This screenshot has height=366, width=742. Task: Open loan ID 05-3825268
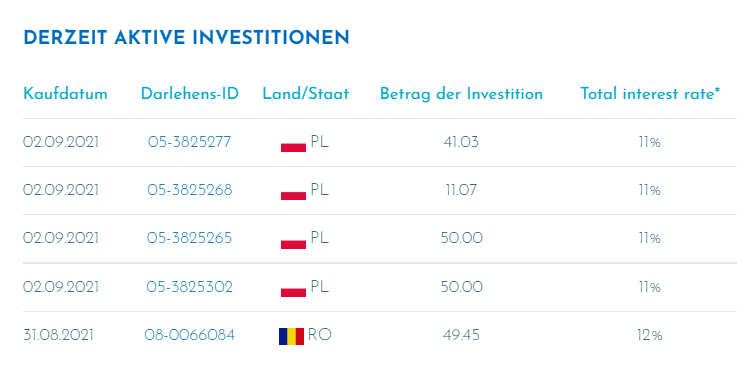[x=190, y=190]
